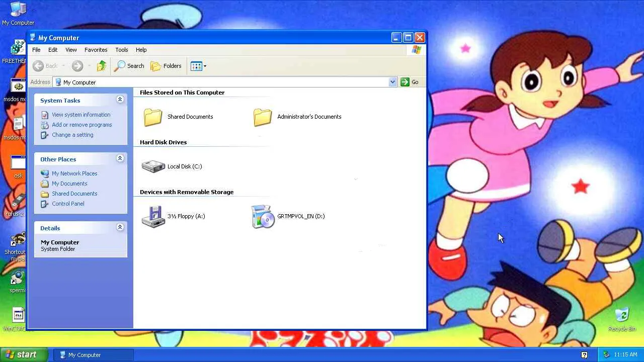644x362 pixels.
Task: Click the network tray icon beside the clock
Action: [x=606, y=354]
